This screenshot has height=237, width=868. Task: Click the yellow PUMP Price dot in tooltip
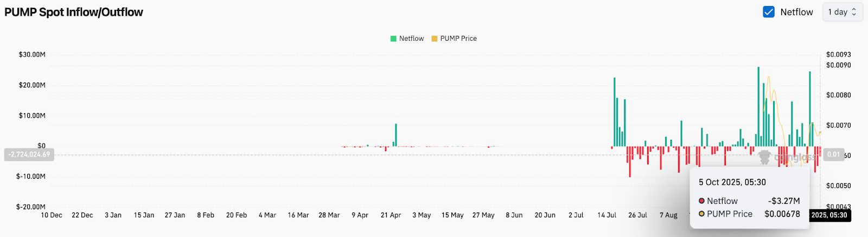click(701, 214)
